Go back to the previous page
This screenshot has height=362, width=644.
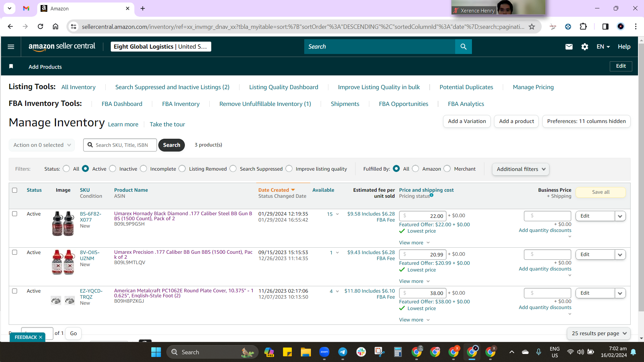(x=10, y=26)
